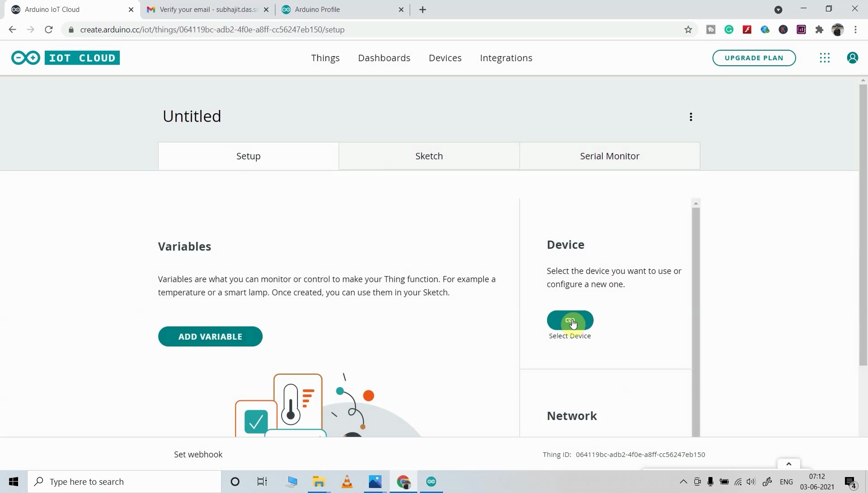Open your Arduino account profile avatar
The width and height of the screenshot is (868, 493).
(x=853, y=58)
